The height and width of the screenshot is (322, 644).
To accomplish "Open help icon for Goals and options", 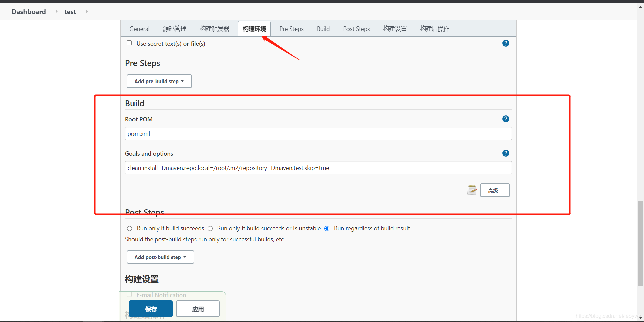I will 506,153.
